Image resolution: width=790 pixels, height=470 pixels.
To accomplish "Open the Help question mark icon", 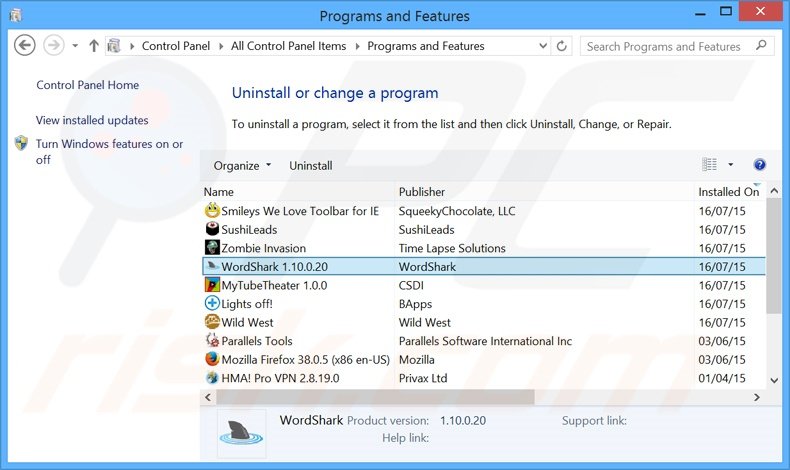I will 759,165.
